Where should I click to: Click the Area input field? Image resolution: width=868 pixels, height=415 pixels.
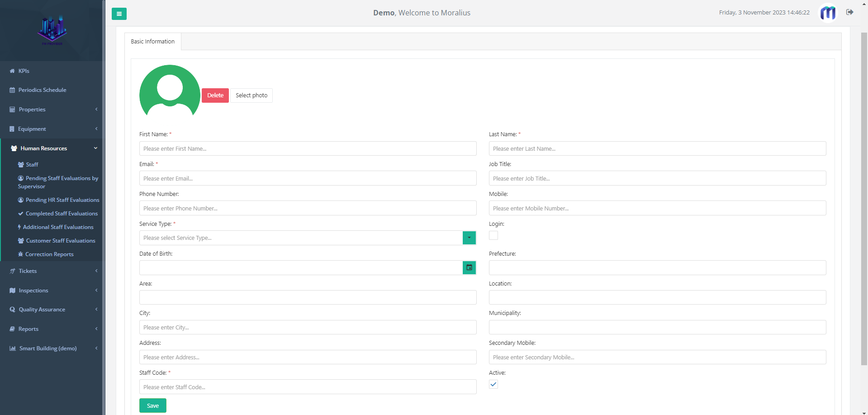click(308, 297)
